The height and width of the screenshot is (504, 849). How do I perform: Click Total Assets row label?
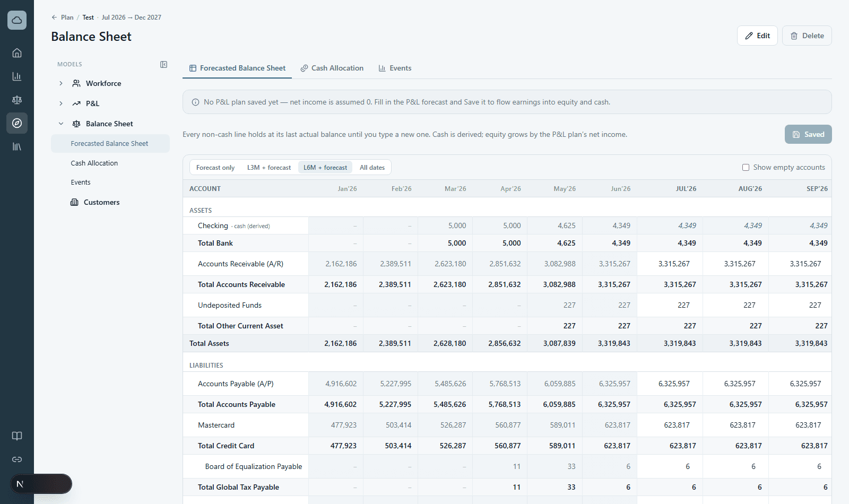209,343
